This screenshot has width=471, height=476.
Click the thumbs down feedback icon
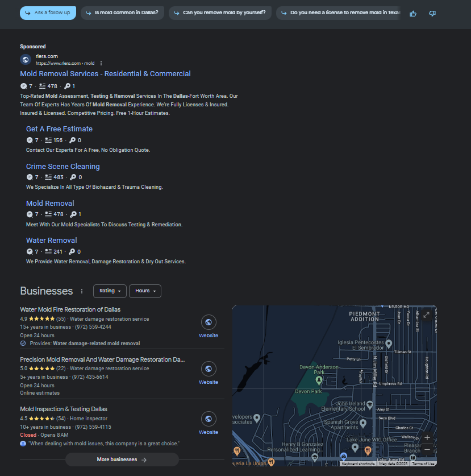(432, 13)
